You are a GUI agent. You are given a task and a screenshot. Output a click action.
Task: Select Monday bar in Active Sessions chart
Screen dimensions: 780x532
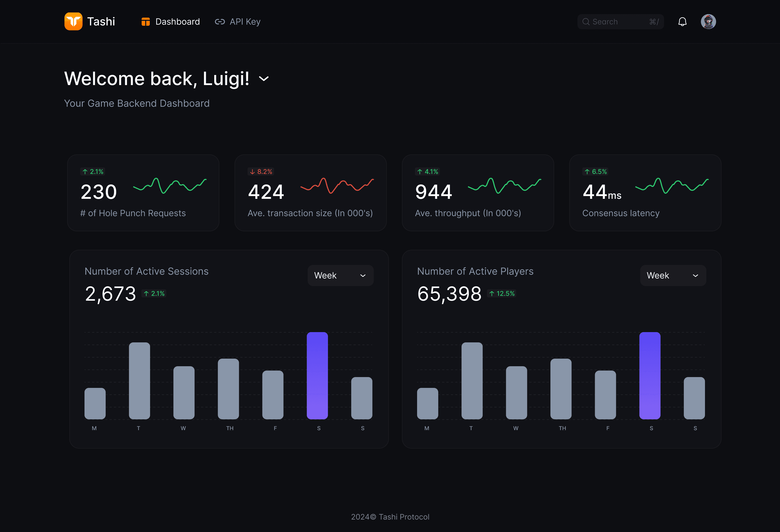point(95,403)
